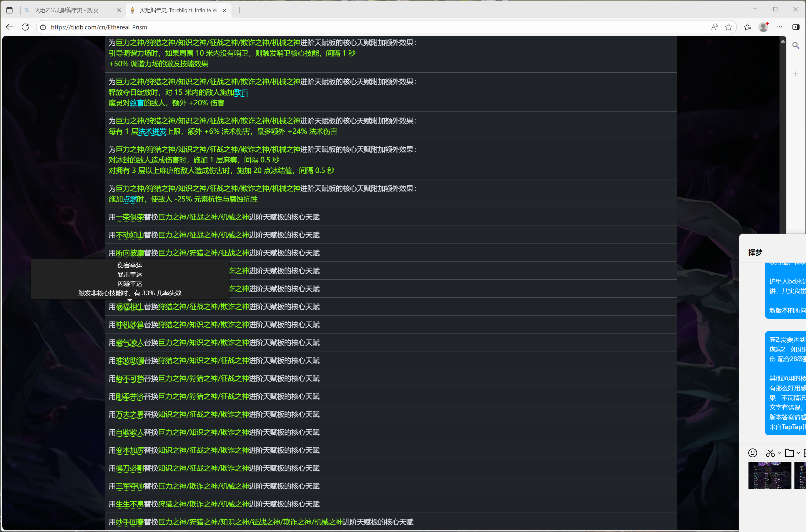Click the browser refresh icon
Screen dimensions: 806x532
26,27
